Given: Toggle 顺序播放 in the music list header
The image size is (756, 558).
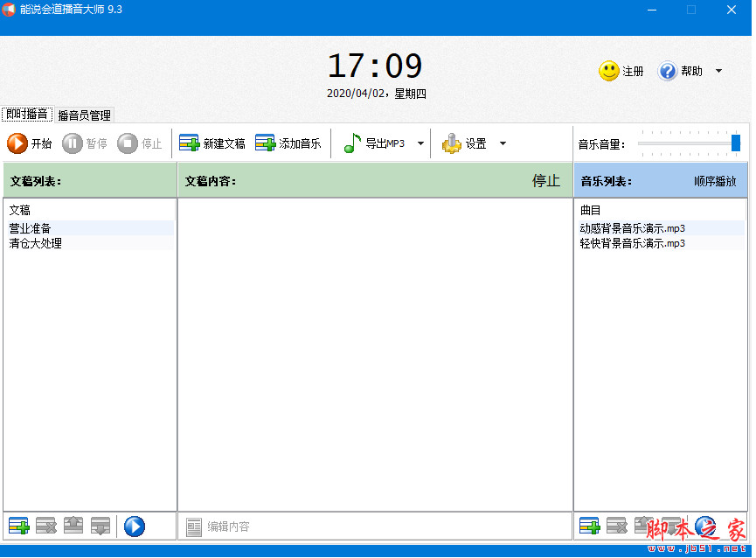Looking at the screenshot, I should click(715, 180).
